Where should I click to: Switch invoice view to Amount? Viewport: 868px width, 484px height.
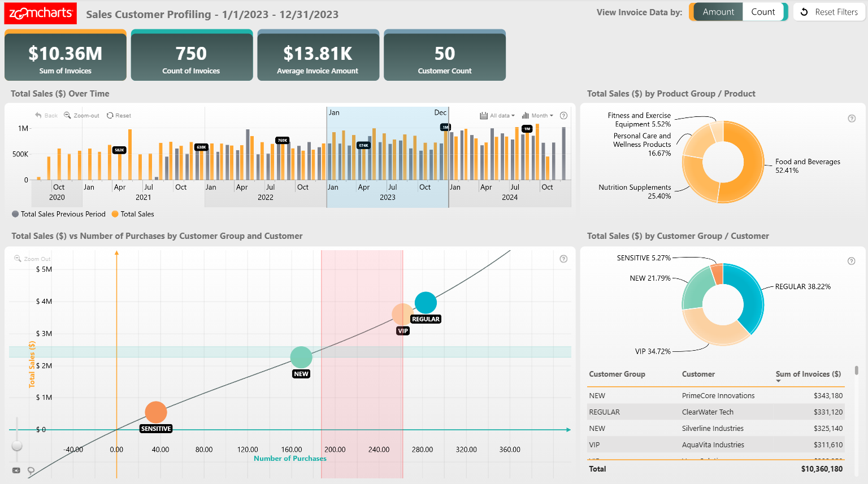coord(718,12)
